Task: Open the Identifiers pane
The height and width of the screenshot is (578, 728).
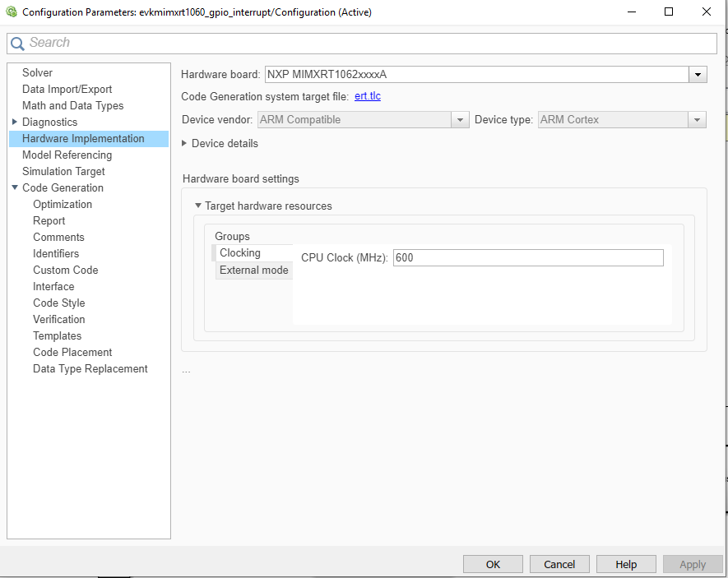Action: pos(56,254)
